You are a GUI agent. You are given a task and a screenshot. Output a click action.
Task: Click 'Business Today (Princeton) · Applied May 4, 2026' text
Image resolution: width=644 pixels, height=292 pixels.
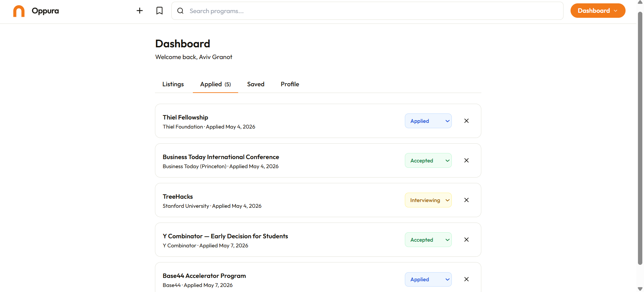click(221, 166)
